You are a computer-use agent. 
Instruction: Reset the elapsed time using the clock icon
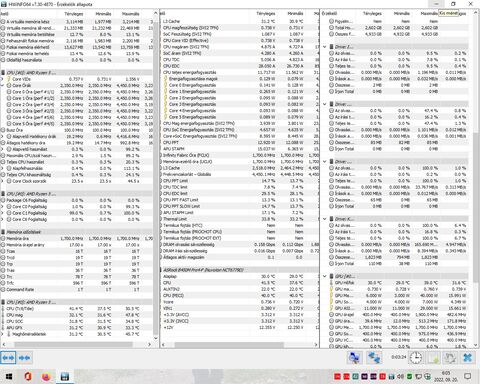pyautogui.click(x=415, y=358)
